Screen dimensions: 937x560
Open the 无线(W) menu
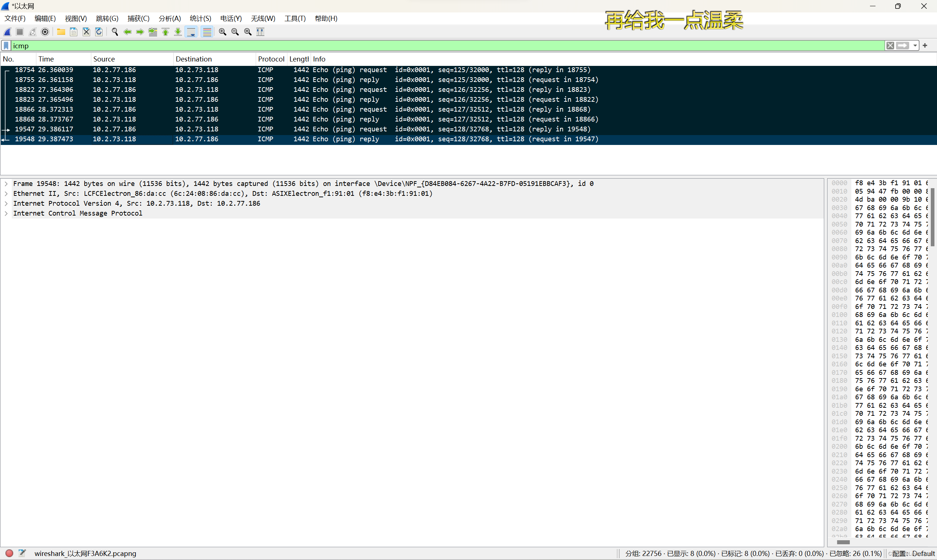tap(263, 19)
